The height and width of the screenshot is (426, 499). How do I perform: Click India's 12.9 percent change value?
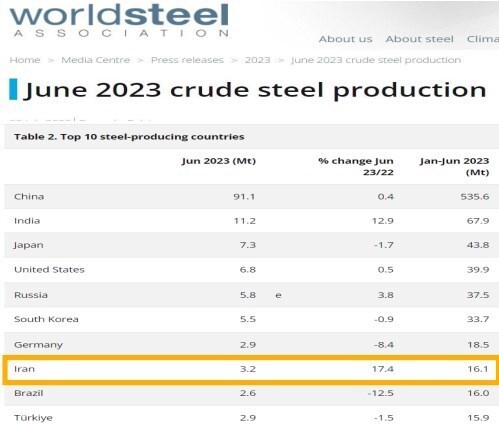tap(383, 221)
